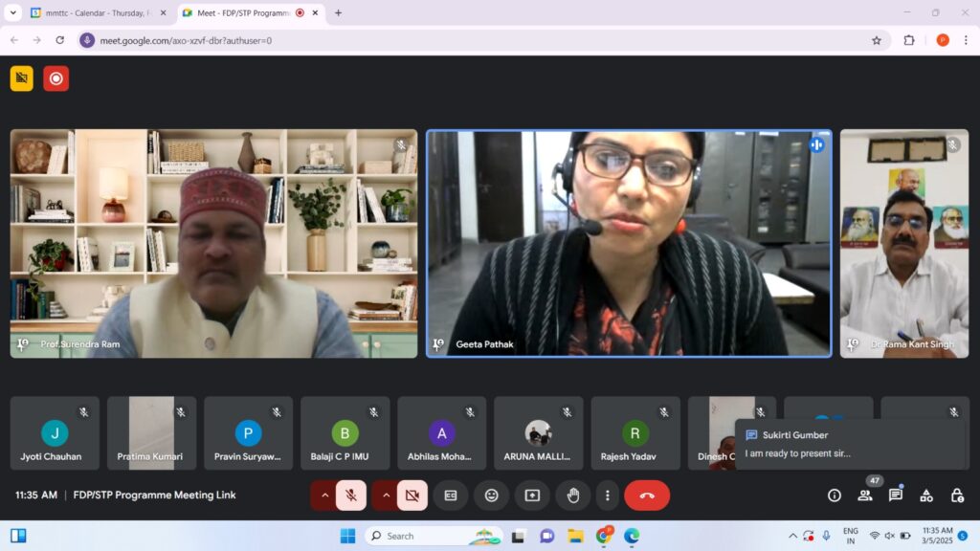Close the mmttc Calendar tab
This screenshot has width=980, height=551.
tap(163, 12)
